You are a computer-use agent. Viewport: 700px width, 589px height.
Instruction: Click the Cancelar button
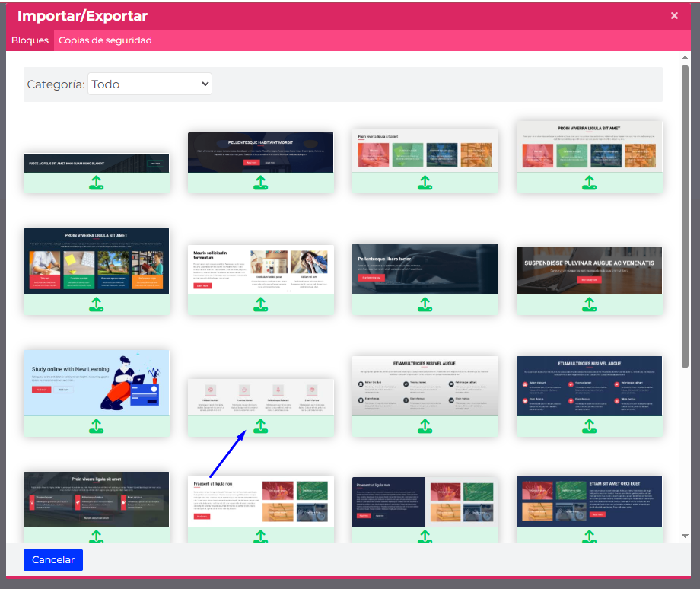pyautogui.click(x=53, y=560)
